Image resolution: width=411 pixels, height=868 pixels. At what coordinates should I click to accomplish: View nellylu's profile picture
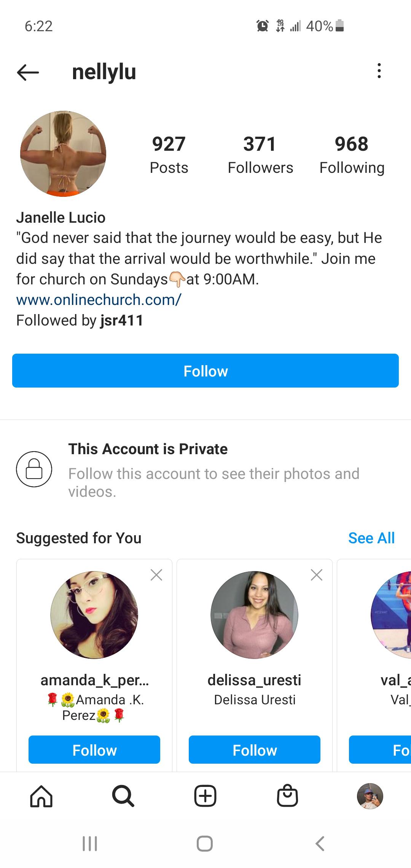click(x=63, y=154)
